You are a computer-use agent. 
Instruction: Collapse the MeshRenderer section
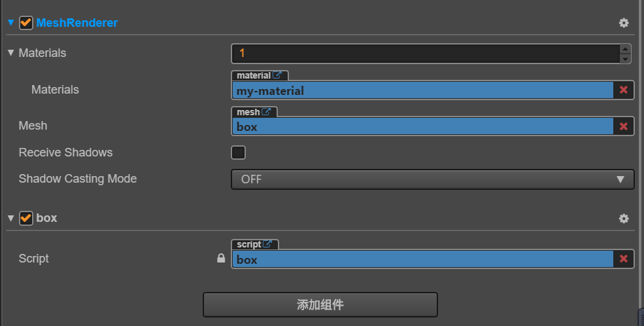pyautogui.click(x=10, y=22)
